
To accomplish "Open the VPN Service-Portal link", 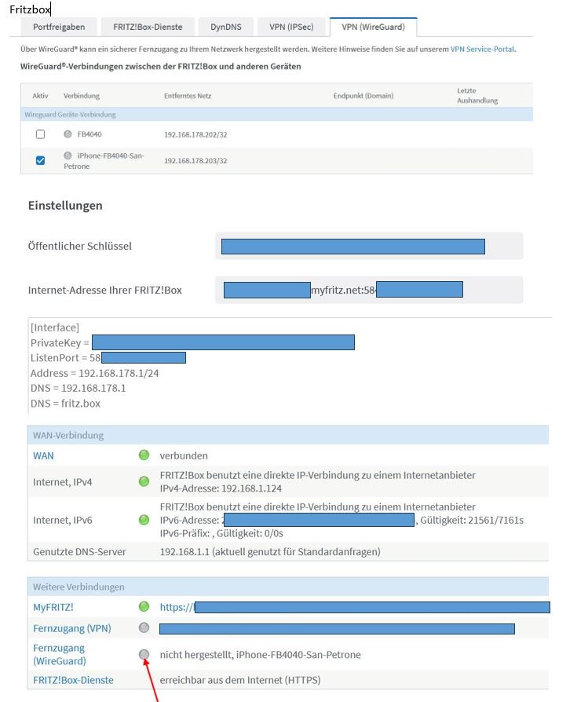I will [x=482, y=49].
